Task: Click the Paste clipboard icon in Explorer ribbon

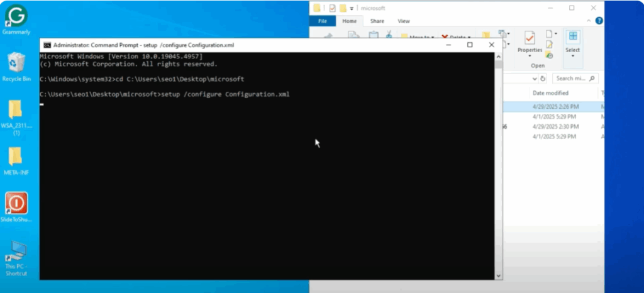Action: click(x=374, y=35)
